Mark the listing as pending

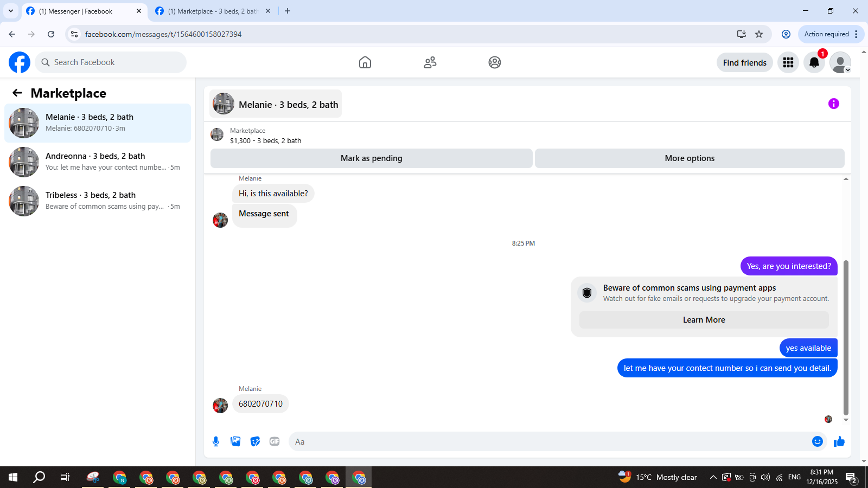coord(372,158)
